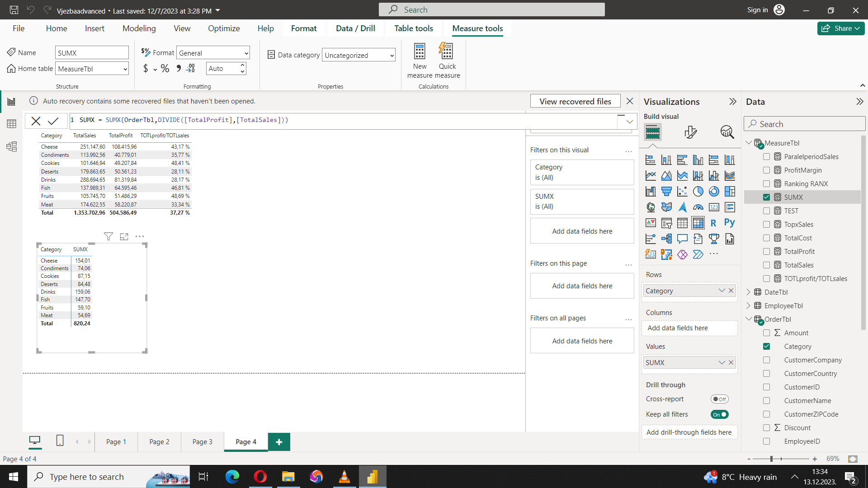Check the ParalelperiodSales measure
Viewport: 868px width, 488px height.
(766, 157)
